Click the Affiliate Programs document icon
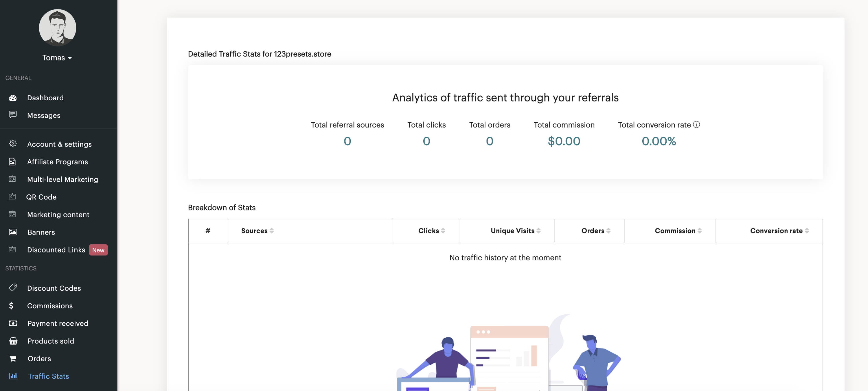 12,162
